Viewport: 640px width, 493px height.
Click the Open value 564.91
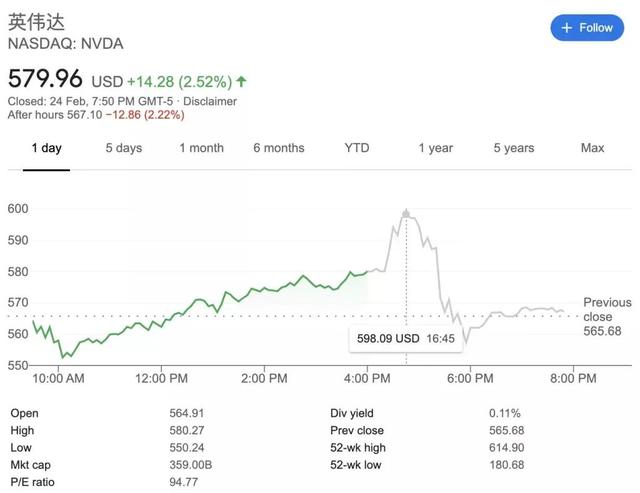[x=187, y=413]
